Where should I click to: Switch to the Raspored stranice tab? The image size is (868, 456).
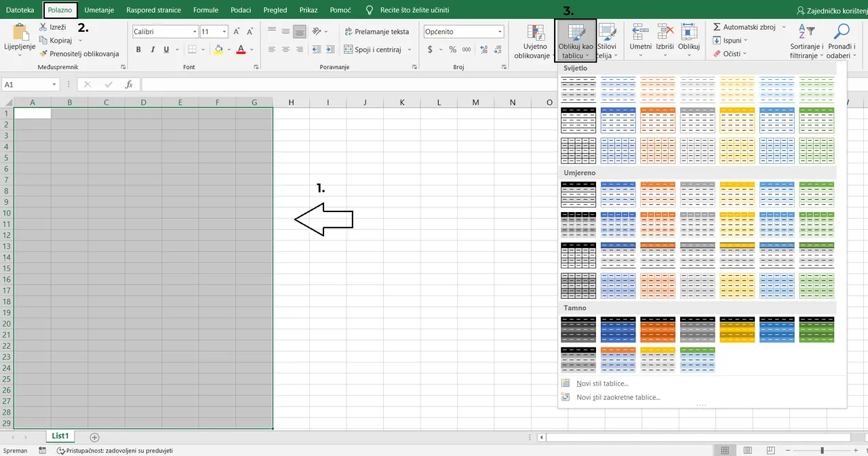point(153,10)
